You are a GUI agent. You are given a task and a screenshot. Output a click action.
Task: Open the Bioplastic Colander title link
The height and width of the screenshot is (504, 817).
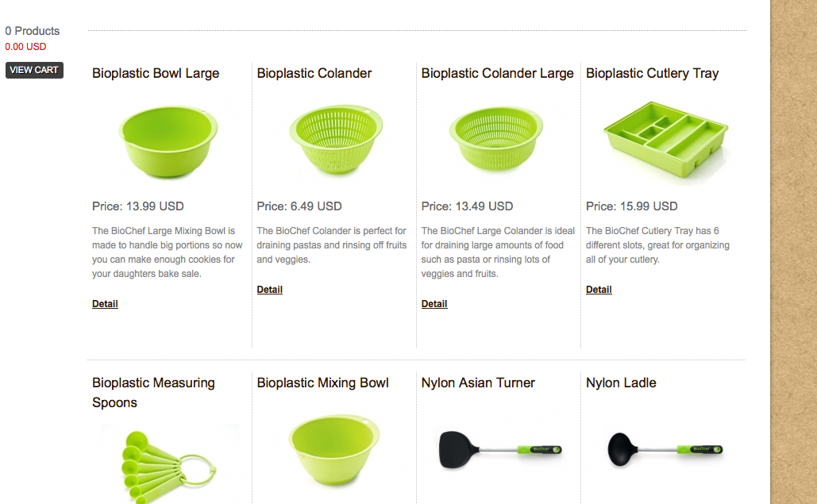(314, 73)
